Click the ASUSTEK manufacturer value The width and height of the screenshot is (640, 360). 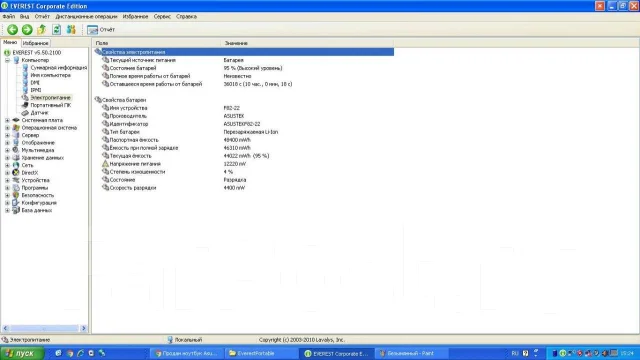click(x=234, y=116)
